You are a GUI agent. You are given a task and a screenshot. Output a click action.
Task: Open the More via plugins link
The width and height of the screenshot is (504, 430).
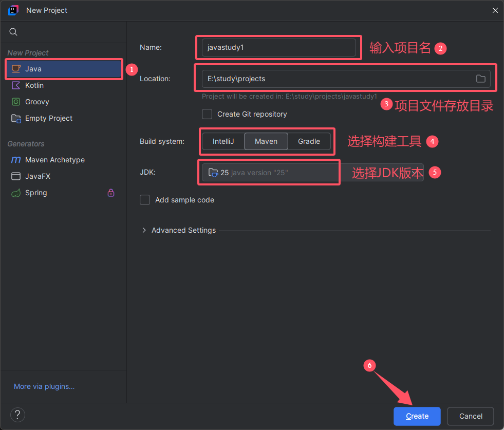44,386
